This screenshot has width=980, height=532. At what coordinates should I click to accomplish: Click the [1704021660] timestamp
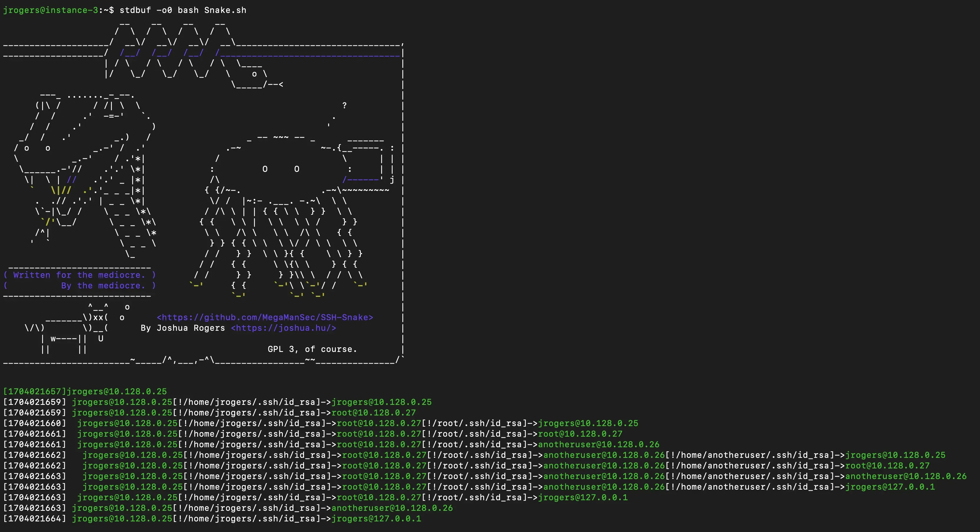point(35,423)
